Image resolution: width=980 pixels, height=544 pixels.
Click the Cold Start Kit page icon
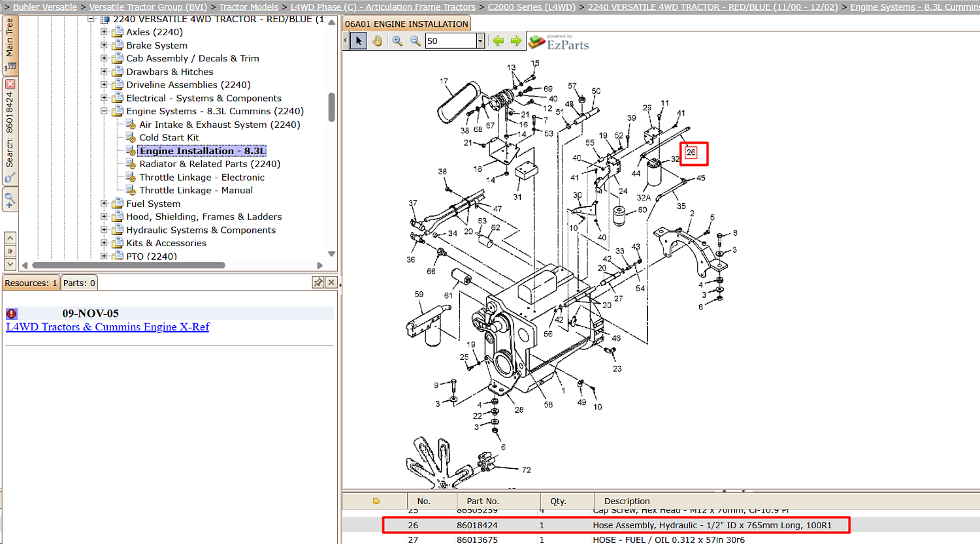coord(131,138)
